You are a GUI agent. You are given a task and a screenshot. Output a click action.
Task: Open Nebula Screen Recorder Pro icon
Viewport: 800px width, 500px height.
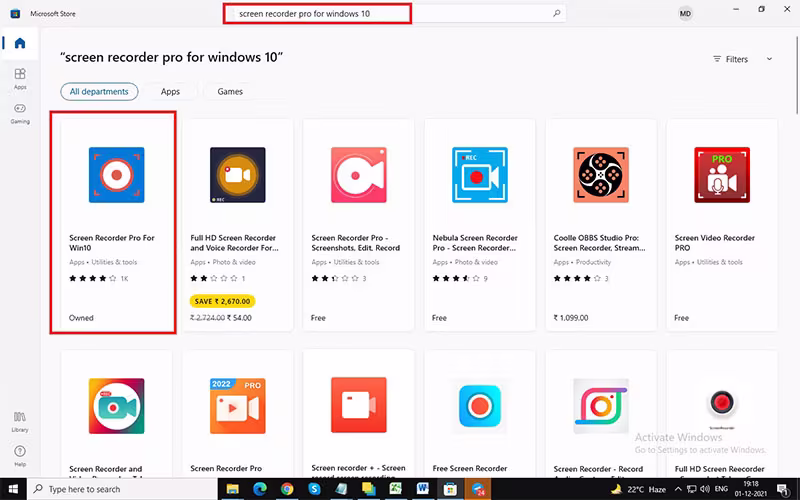[x=480, y=175]
